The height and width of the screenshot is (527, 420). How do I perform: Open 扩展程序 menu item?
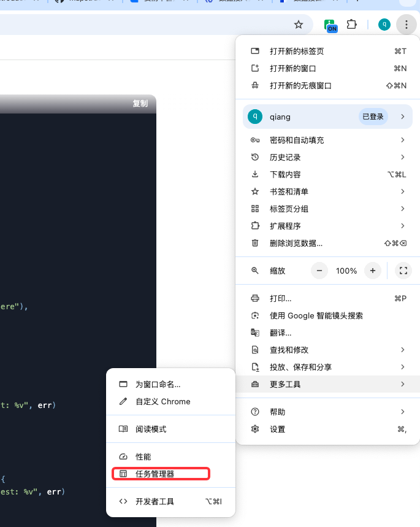(x=327, y=226)
